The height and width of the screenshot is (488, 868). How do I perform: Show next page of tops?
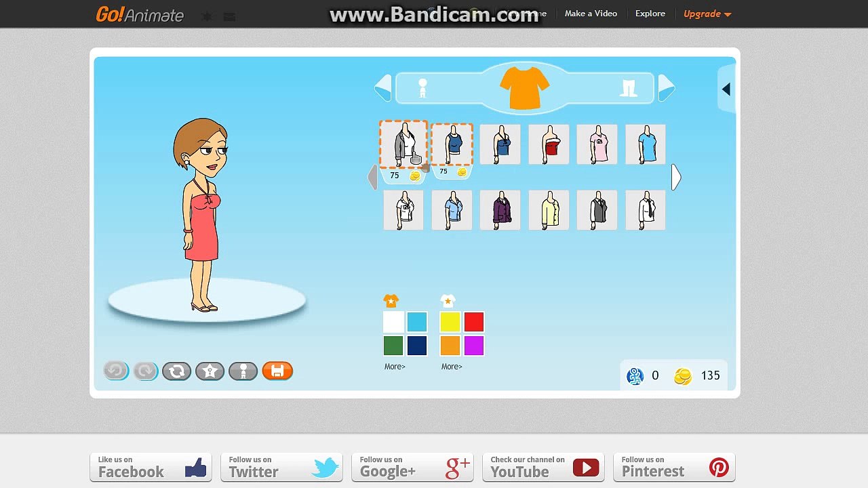click(x=676, y=178)
